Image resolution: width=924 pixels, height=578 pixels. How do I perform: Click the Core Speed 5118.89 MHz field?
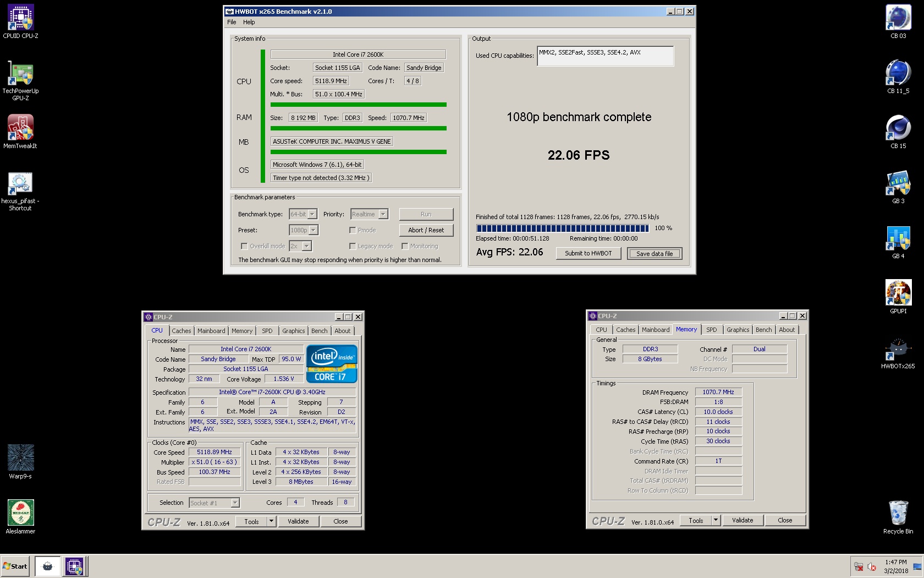215,452
